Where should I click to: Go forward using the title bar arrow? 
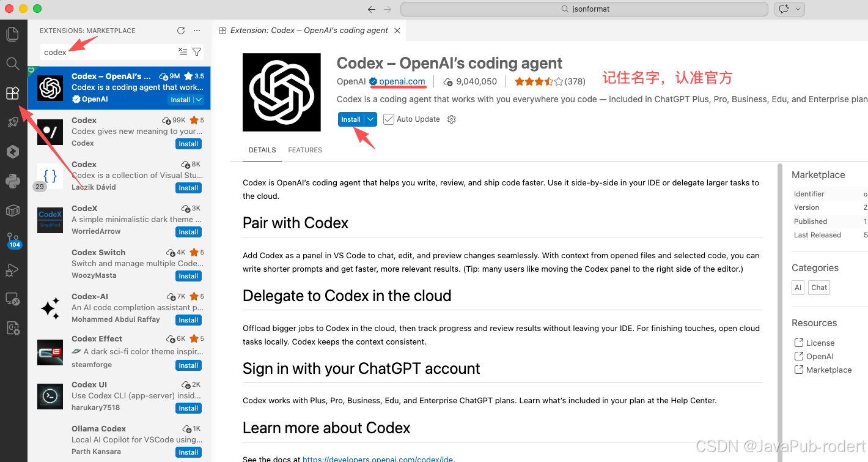388,9
